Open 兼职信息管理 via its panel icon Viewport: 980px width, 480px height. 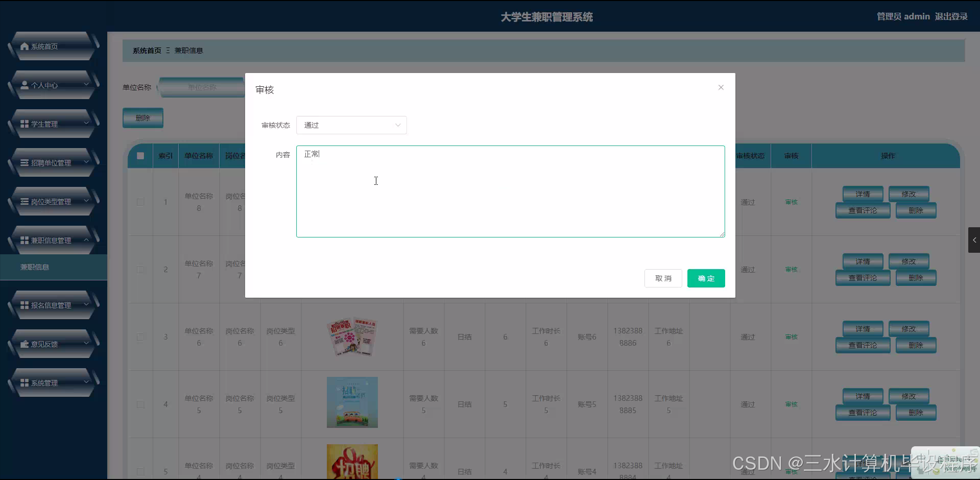pos(24,240)
